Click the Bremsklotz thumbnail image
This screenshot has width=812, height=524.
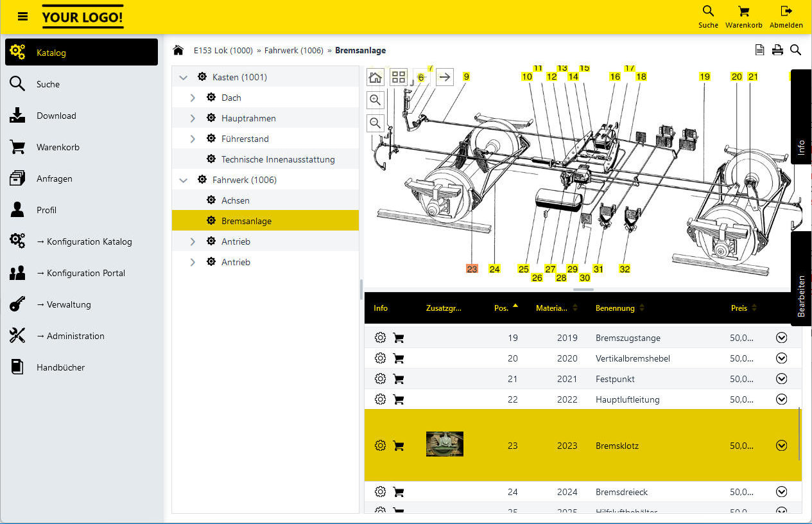pos(444,444)
